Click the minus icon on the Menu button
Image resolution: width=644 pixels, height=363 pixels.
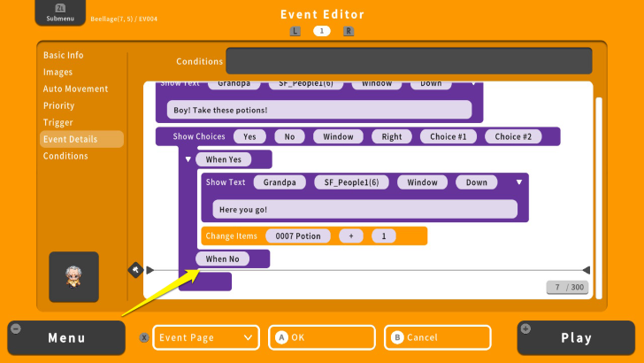click(x=16, y=329)
